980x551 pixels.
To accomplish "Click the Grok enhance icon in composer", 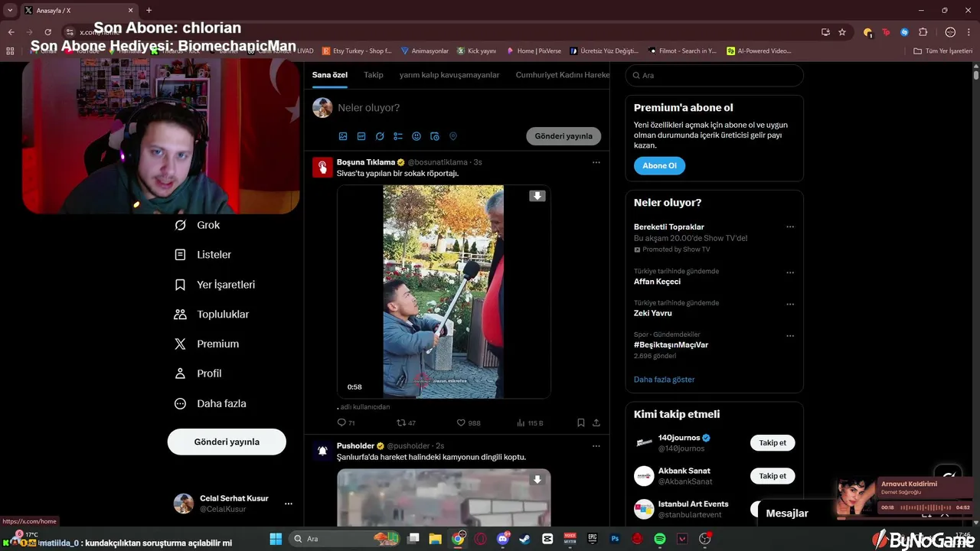I will [x=380, y=136].
